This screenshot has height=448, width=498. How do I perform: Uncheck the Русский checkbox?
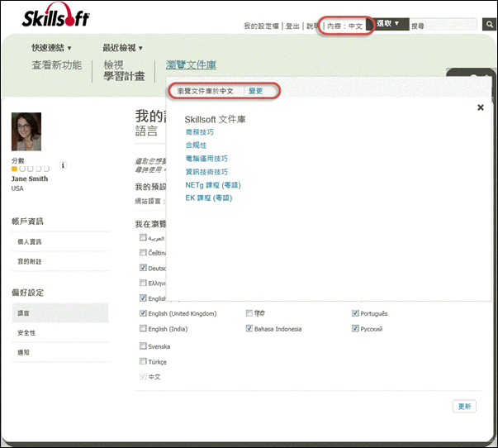[355, 328]
